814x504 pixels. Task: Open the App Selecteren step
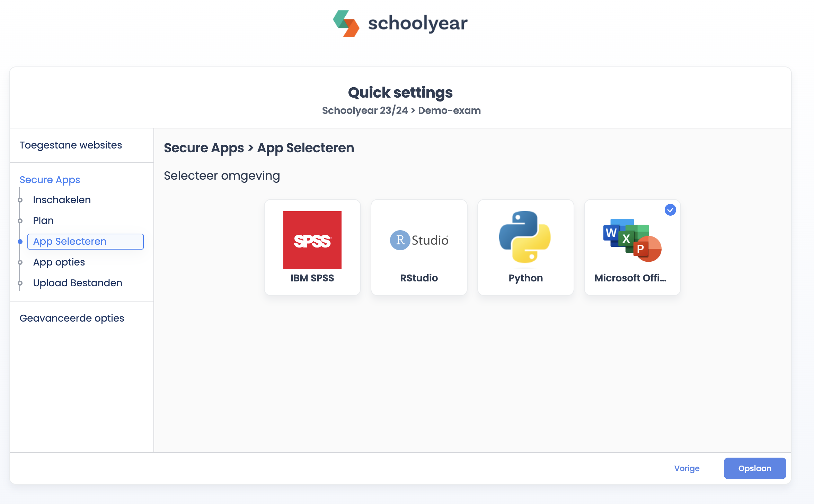(70, 241)
